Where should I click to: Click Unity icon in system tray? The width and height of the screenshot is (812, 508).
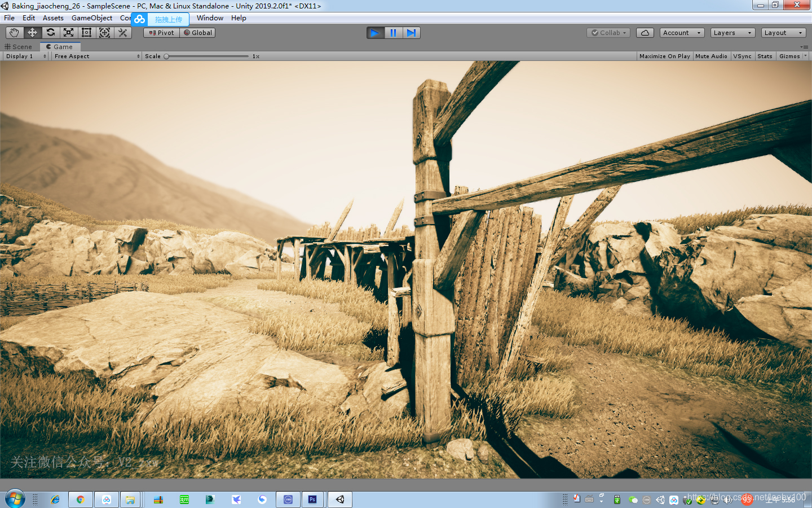660,500
